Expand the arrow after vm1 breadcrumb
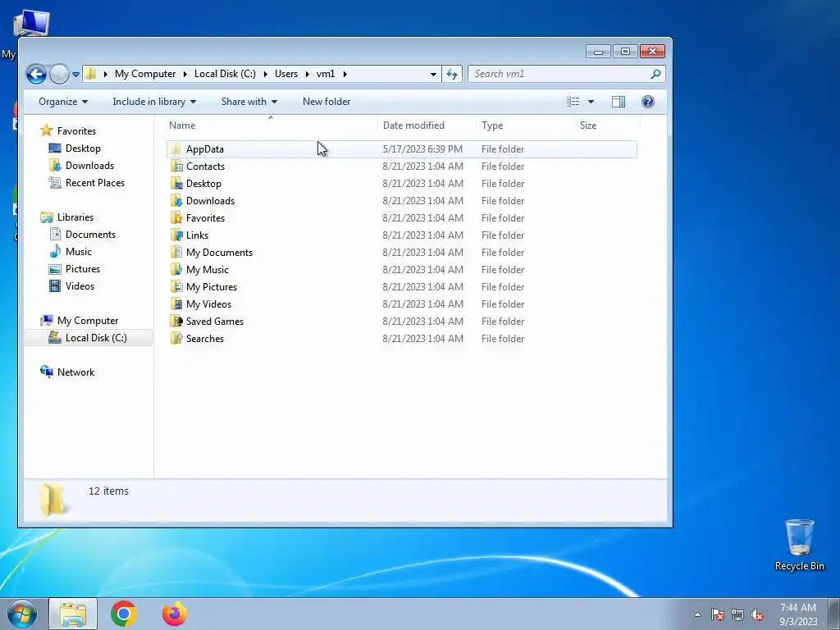The width and height of the screenshot is (840, 630). (345, 74)
